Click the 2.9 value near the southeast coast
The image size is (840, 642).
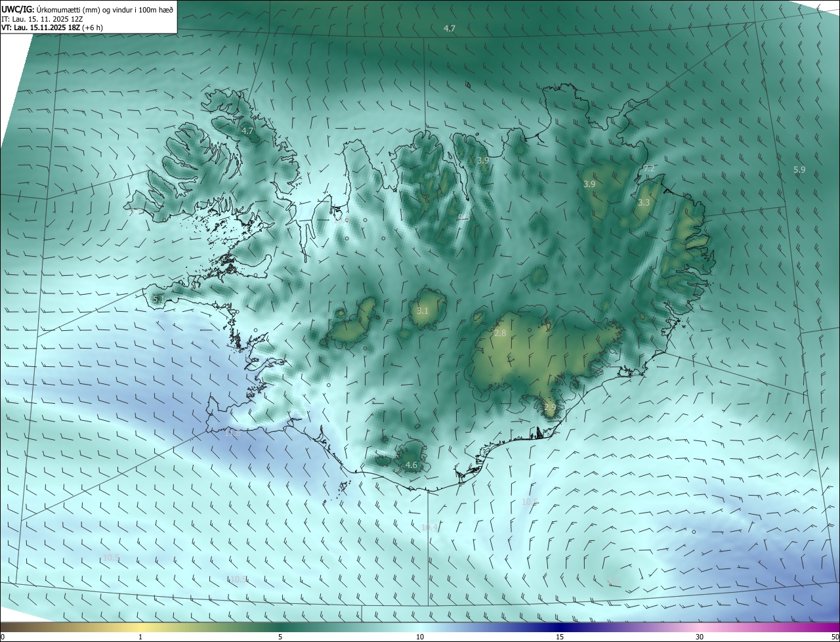click(x=550, y=407)
